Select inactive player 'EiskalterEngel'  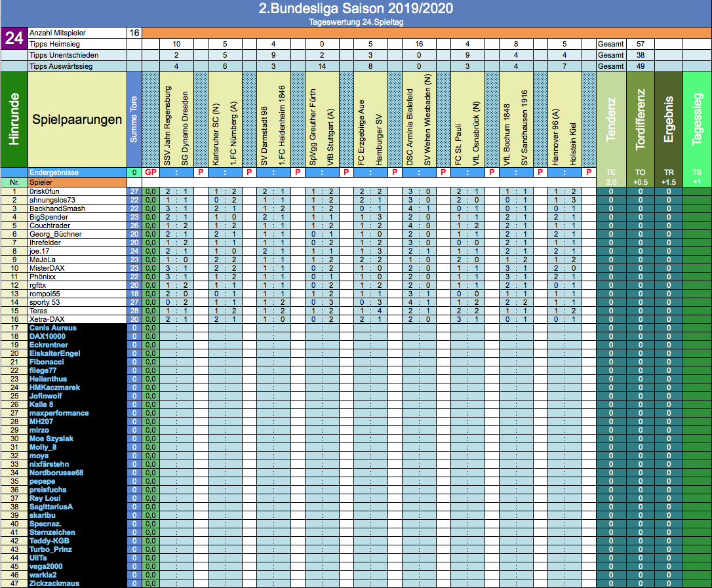[x=54, y=354]
